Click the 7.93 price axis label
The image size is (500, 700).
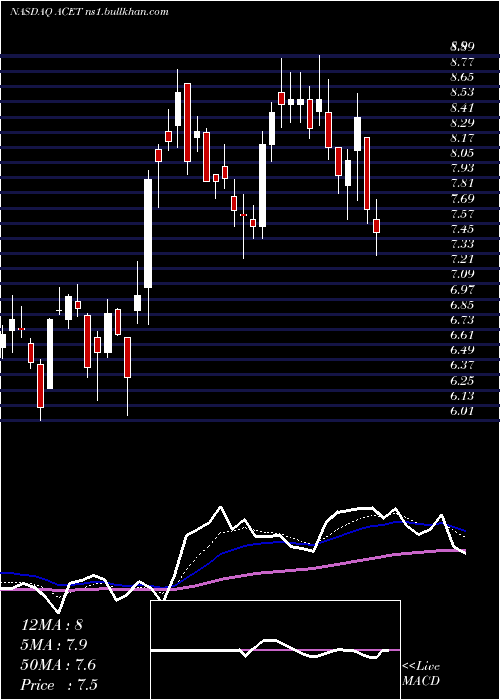(x=462, y=168)
